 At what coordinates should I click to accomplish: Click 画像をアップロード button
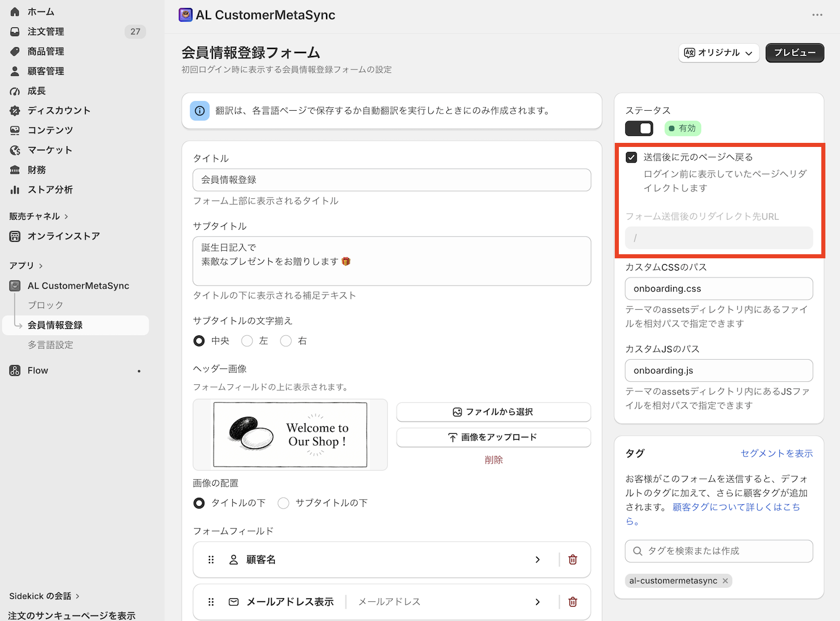tap(494, 437)
